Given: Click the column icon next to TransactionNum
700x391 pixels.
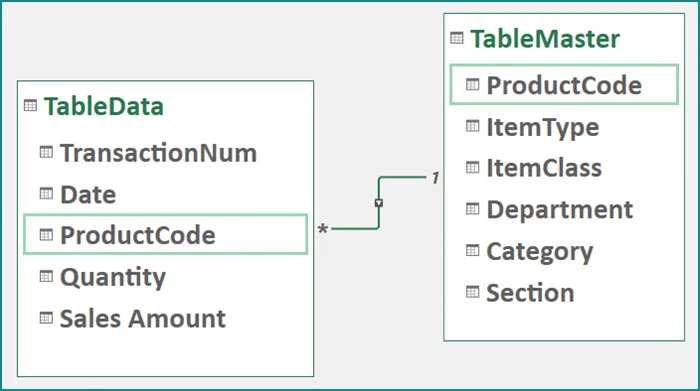Looking at the screenshot, I should (x=46, y=152).
